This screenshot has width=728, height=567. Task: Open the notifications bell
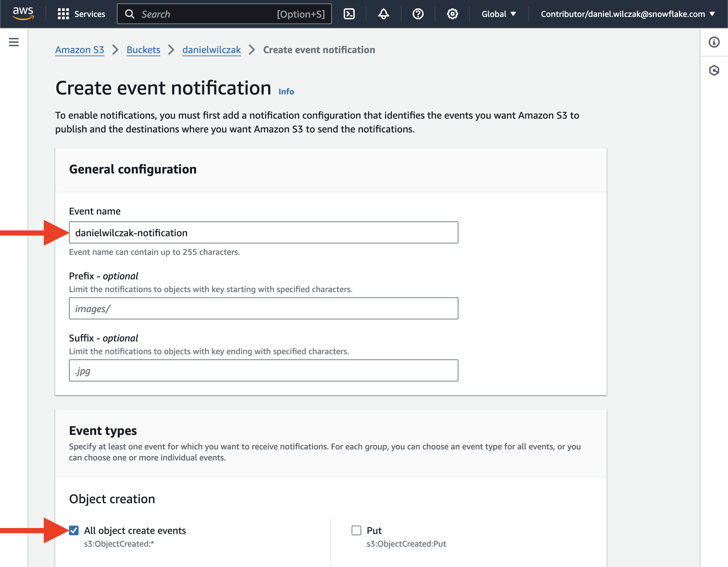[383, 14]
